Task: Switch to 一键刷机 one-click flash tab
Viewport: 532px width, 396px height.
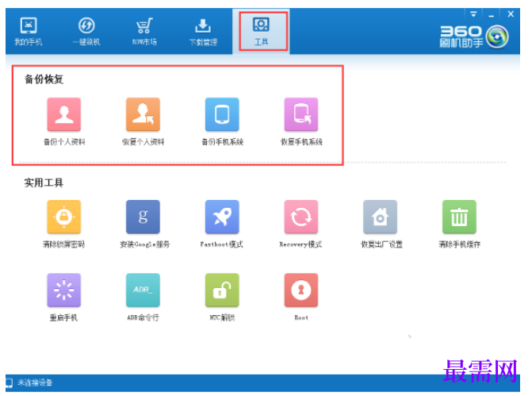Action: pos(86,32)
